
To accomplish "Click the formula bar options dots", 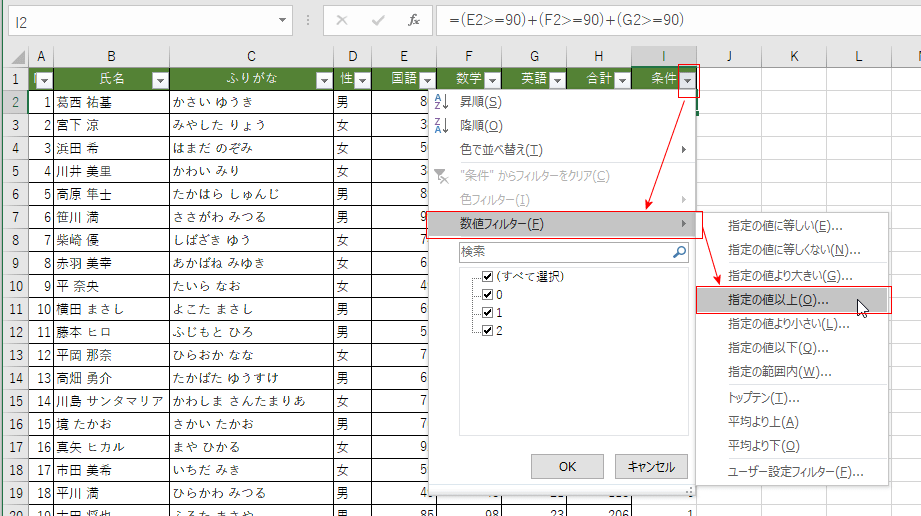I will click(308, 21).
